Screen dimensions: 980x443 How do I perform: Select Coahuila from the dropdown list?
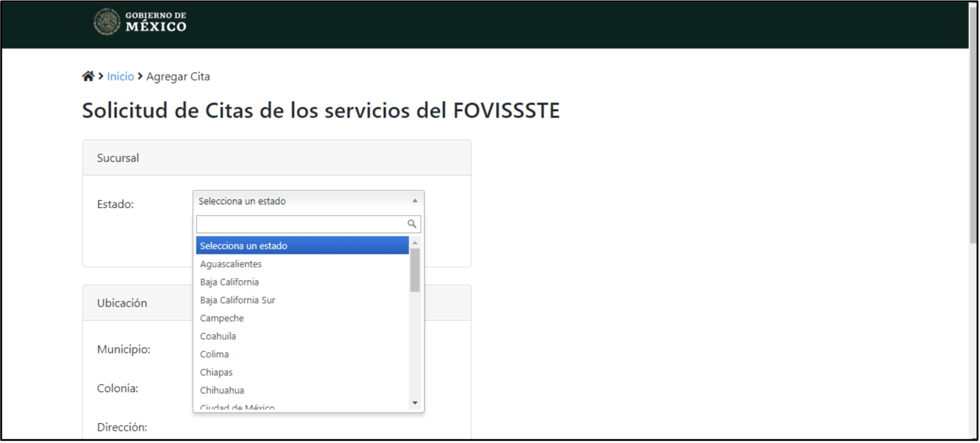click(302, 336)
